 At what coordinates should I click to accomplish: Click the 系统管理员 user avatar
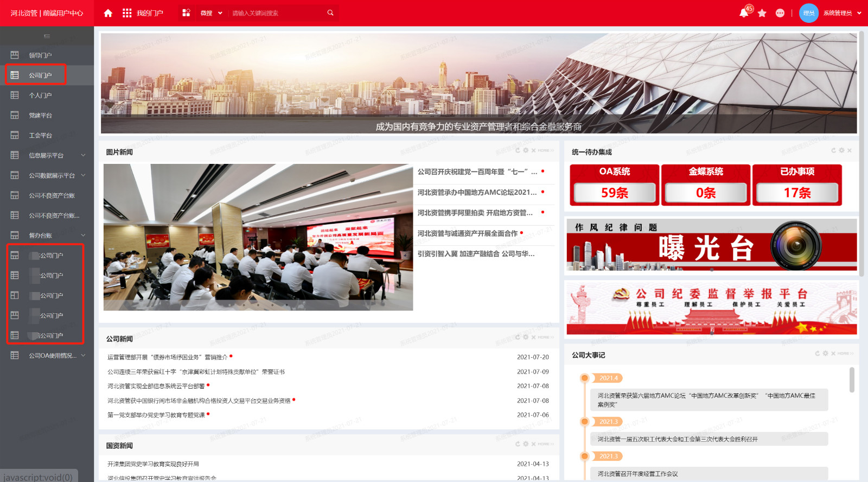(x=809, y=13)
